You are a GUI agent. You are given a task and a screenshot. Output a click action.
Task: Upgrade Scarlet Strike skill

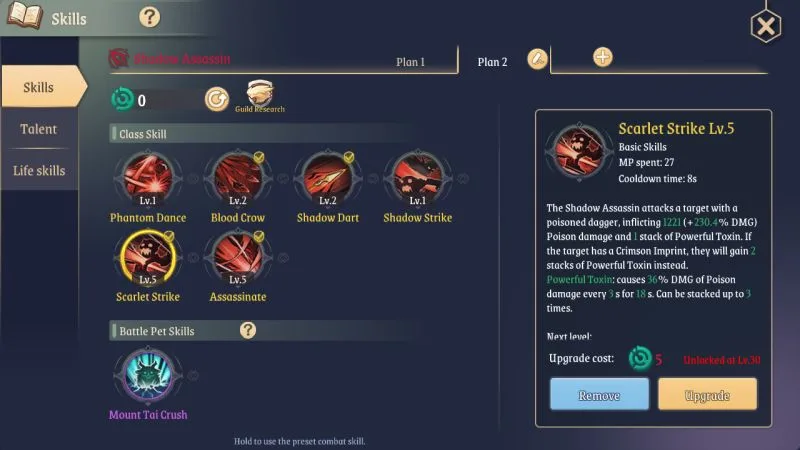point(707,394)
